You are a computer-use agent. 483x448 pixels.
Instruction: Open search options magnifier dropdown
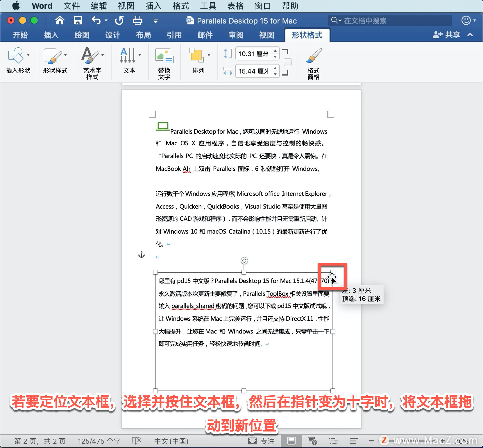coord(336,20)
